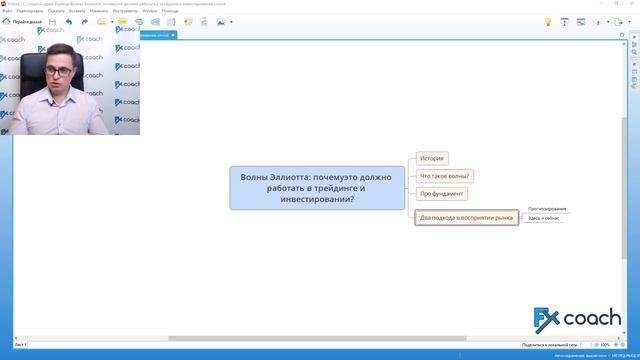The width and height of the screenshot is (640, 360).
Task: Click Поделиться в локальной сети in status bar
Action: pyautogui.click(x=549, y=345)
